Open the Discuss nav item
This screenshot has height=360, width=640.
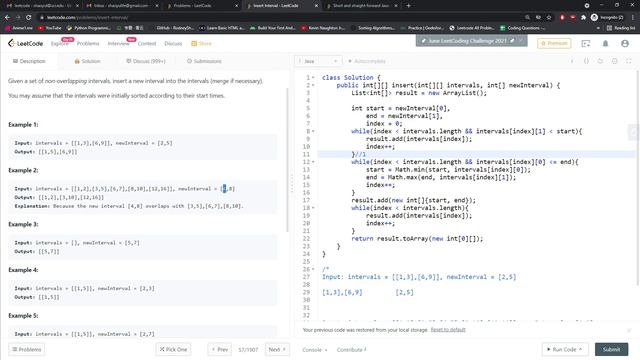pyautogui.click(x=173, y=44)
